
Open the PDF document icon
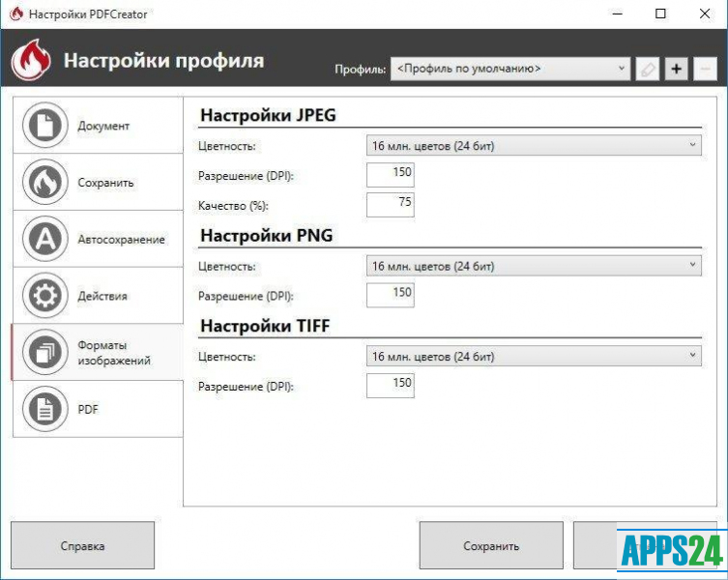point(45,409)
